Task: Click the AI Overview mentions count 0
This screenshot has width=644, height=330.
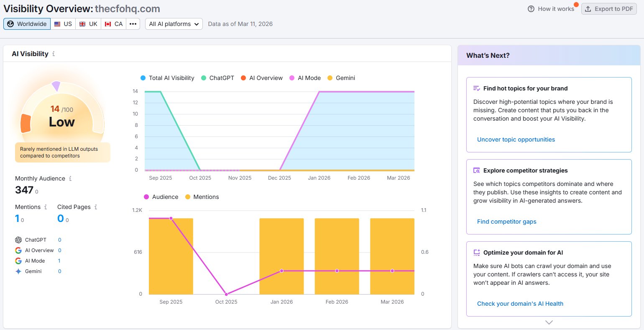Action: point(60,250)
